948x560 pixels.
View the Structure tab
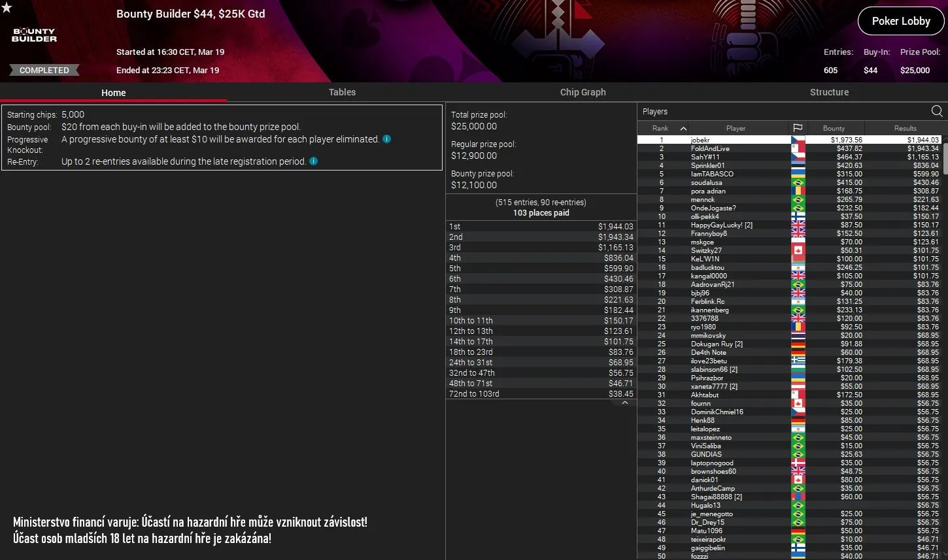(829, 92)
